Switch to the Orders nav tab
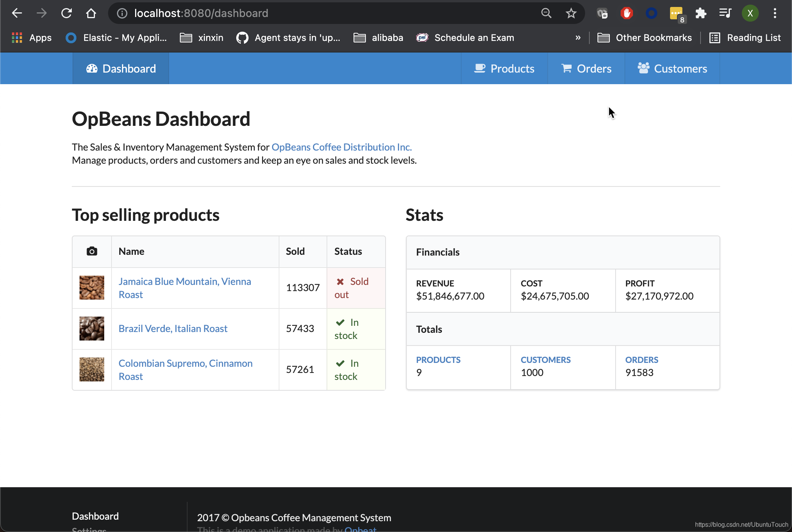 point(586,69)
